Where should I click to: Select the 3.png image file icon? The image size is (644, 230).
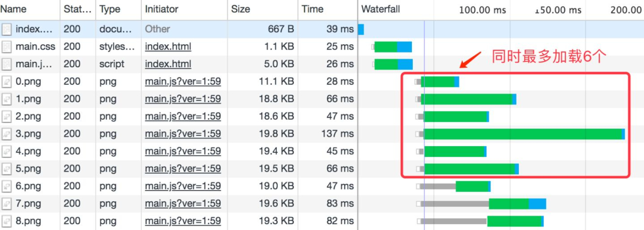6,134
